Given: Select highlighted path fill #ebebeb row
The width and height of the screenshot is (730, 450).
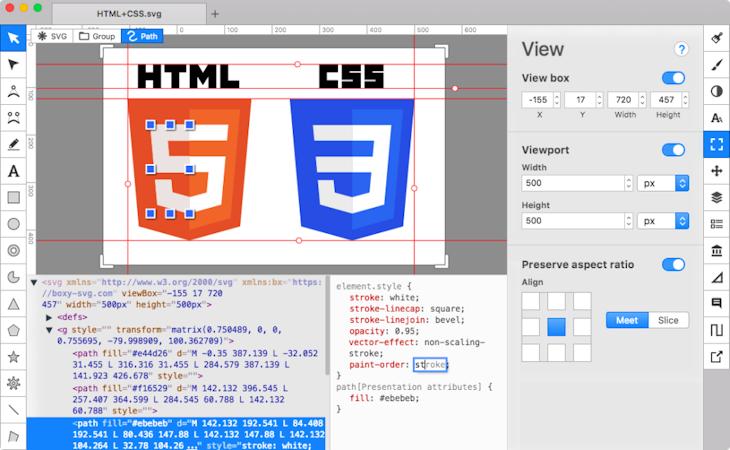Looking at the screenshot, I should pyautogui.click(x=176, y=434).
